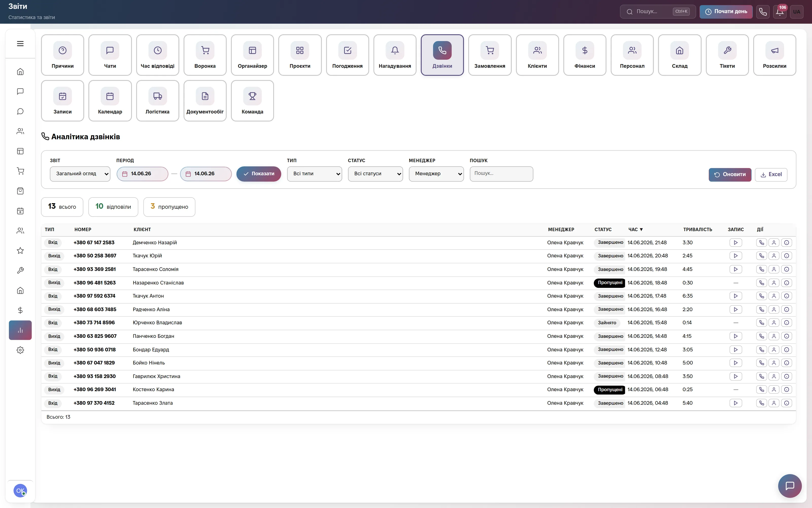Open the Всі типи type dropdown
The height and width of the screenshot is (508, 812).
(314, 174)
